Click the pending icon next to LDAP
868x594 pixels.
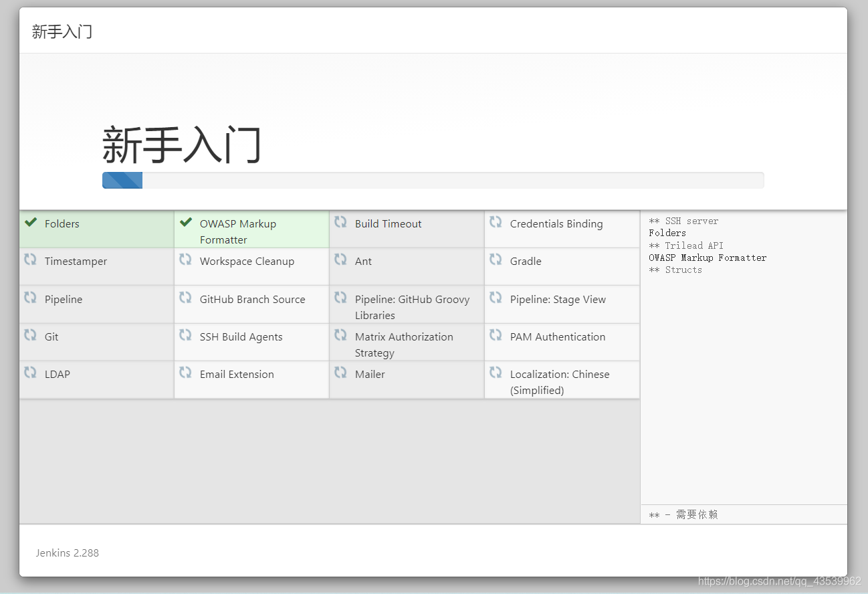coord(30,373)
